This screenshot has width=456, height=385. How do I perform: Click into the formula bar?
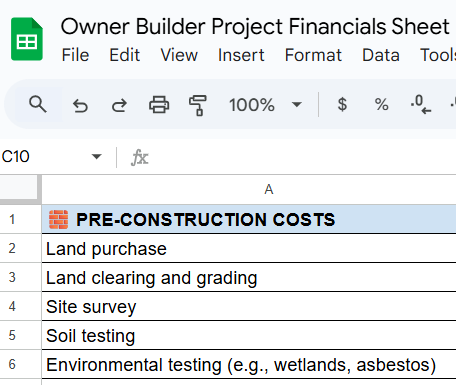click(x=303, y=157)
